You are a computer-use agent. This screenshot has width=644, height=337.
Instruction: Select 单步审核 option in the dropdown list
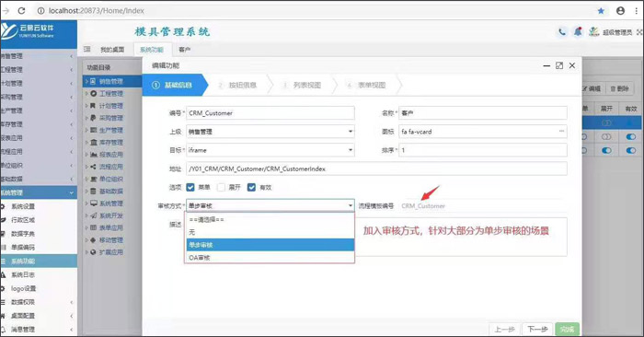tap(270, 245)
